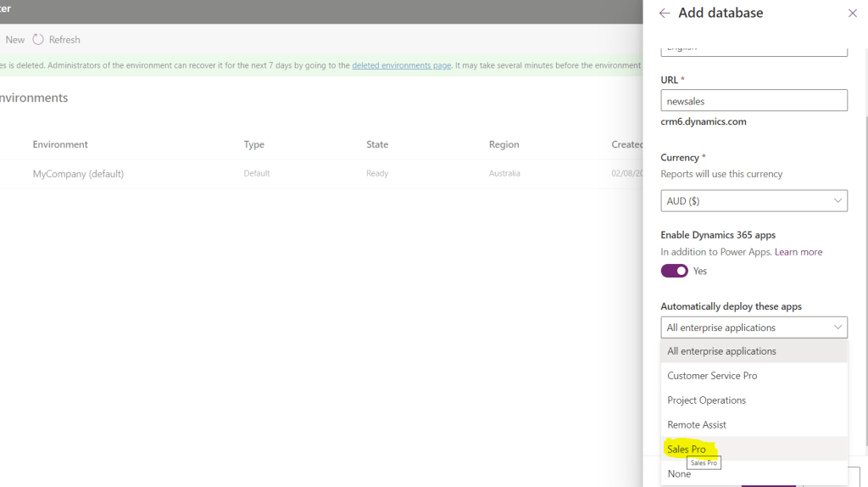
Task: Toggle Enable Dynamics 365 apps switch
Action: click(x=674, y=271)
